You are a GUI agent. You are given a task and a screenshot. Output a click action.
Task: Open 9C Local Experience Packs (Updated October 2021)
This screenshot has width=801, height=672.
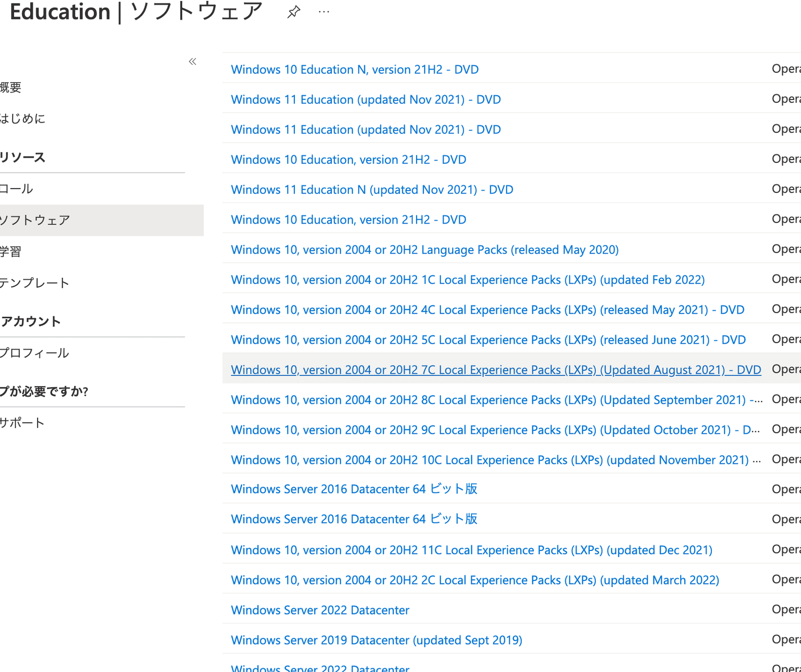(x=495, y=430)
